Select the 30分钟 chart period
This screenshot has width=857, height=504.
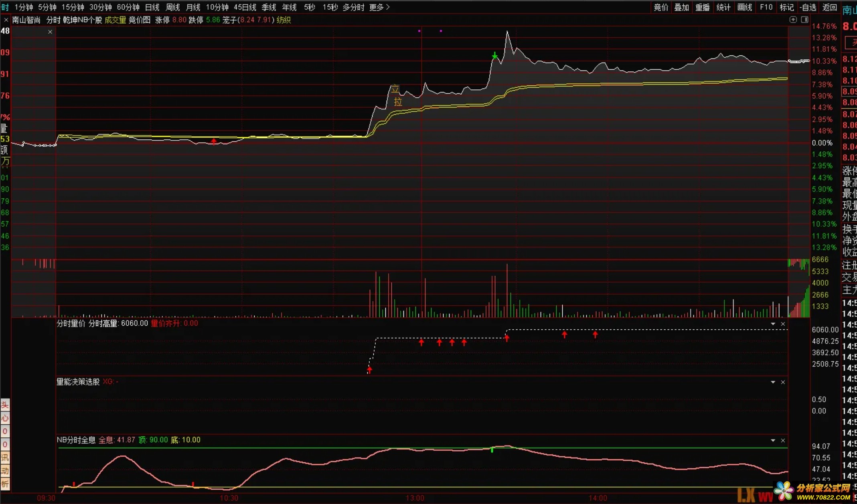[x=101, y=7]
